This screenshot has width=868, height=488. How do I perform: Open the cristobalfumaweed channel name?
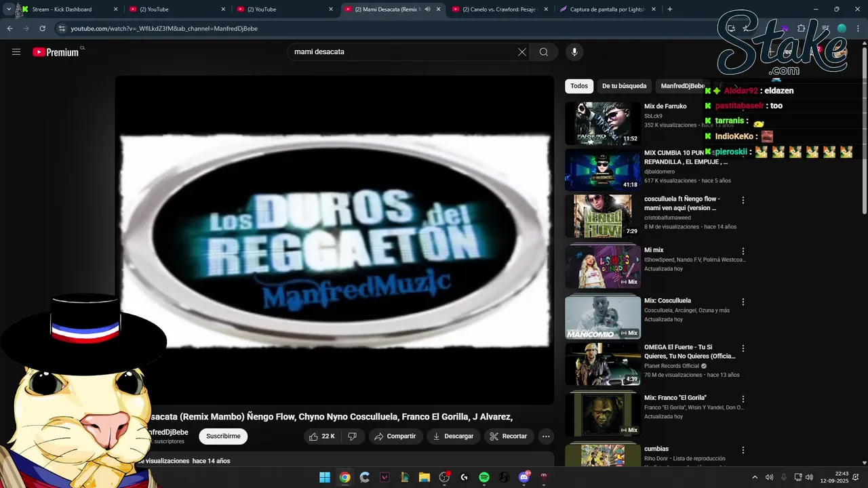[x=667, y=218]
